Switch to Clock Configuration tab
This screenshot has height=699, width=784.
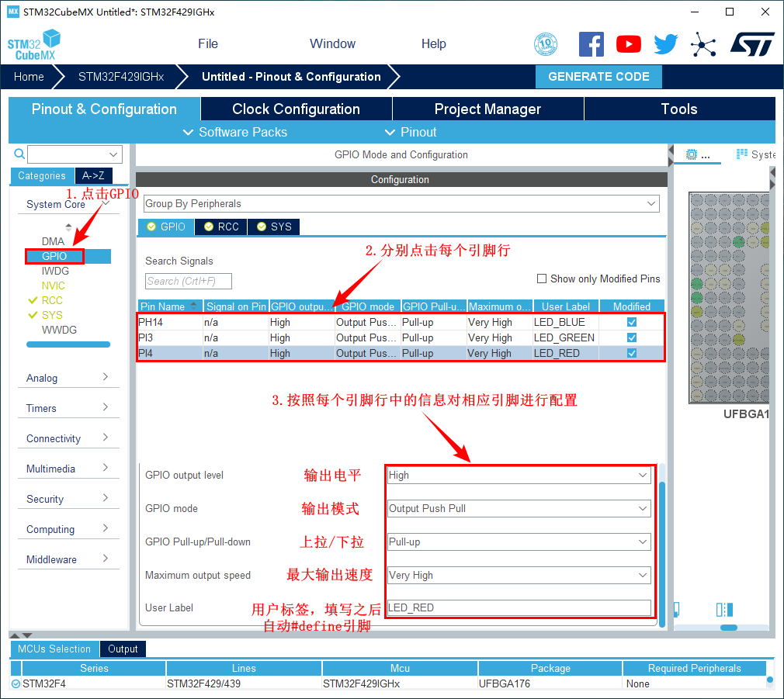(x=296, y=109)
